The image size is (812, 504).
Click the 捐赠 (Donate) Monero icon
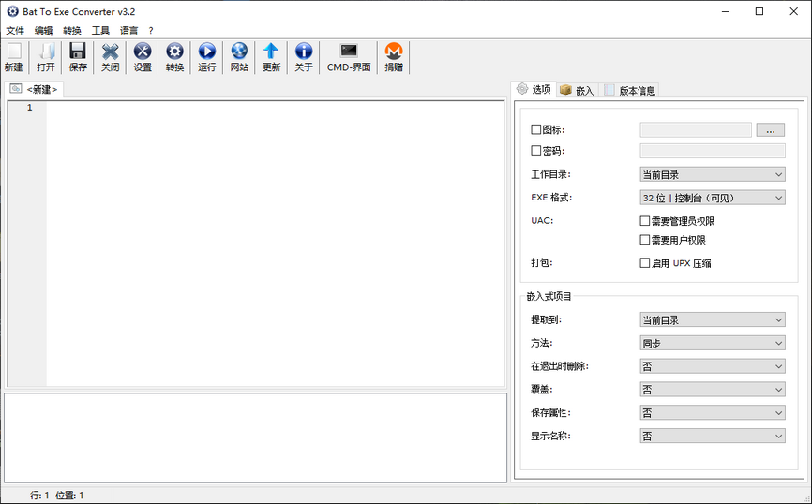click(394, 52)
